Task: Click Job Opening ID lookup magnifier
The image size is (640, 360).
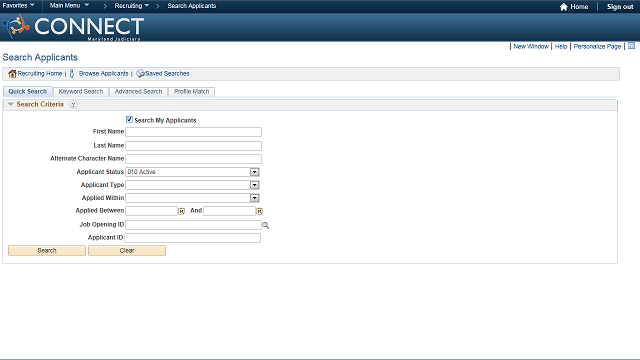Action: [x=266, y=225]
